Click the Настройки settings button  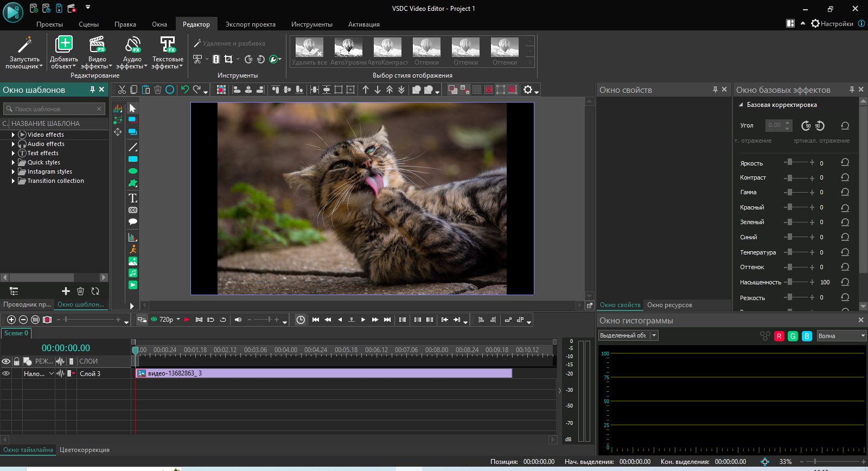pos(832,24)
